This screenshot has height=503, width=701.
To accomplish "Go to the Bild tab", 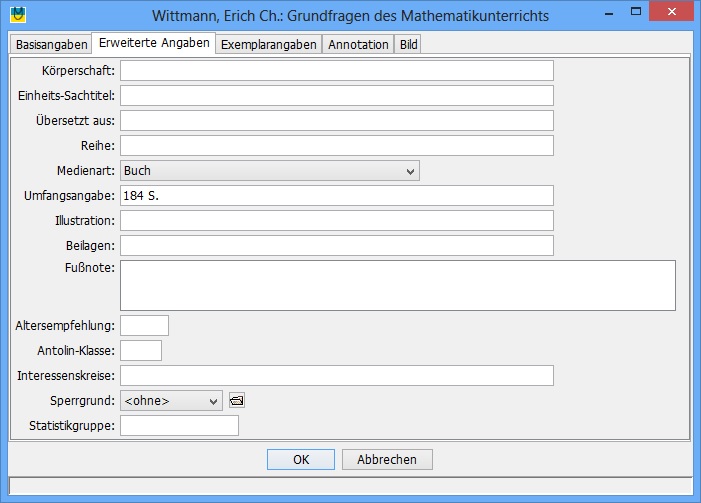I will point(408,45).
